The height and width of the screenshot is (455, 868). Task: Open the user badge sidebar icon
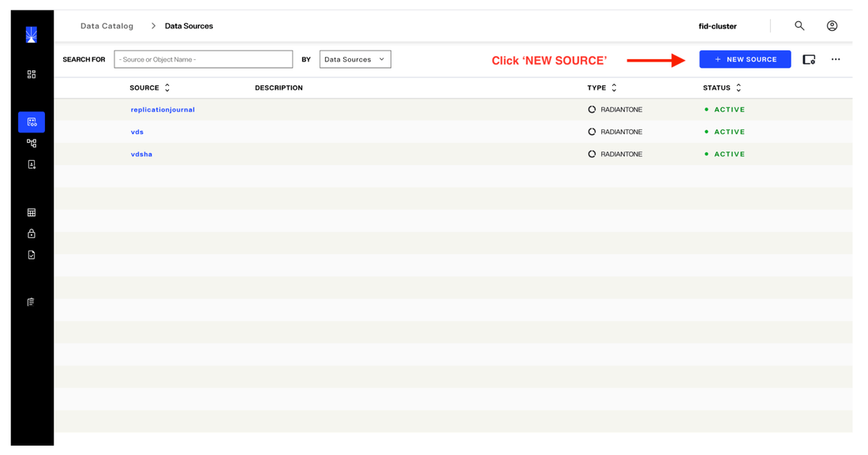point(32,164)
